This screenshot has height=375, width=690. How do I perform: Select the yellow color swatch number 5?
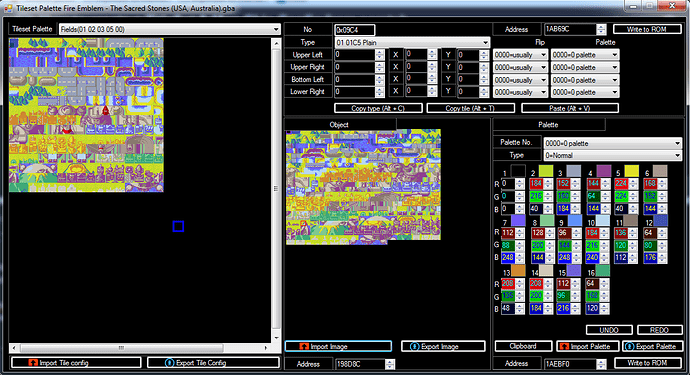[631, 171]
